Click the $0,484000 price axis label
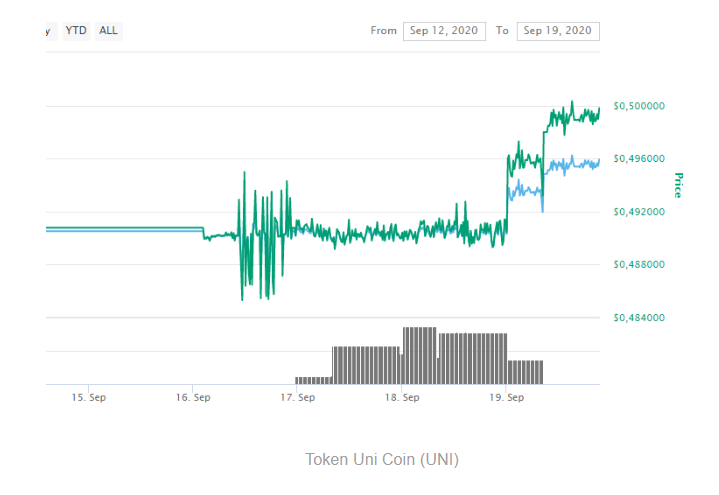Image resolution: width=719 pixels, height=495 pixels. click(639, 317)
